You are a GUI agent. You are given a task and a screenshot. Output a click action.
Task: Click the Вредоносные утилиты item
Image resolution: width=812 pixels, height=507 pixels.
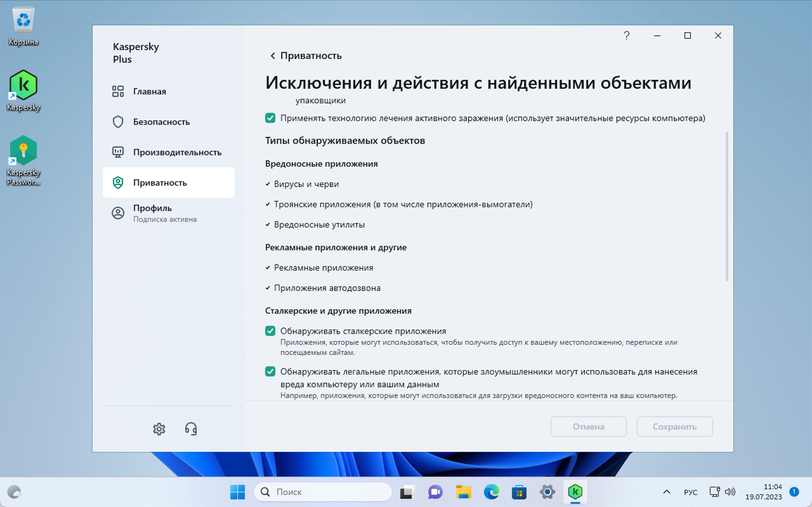319,225
